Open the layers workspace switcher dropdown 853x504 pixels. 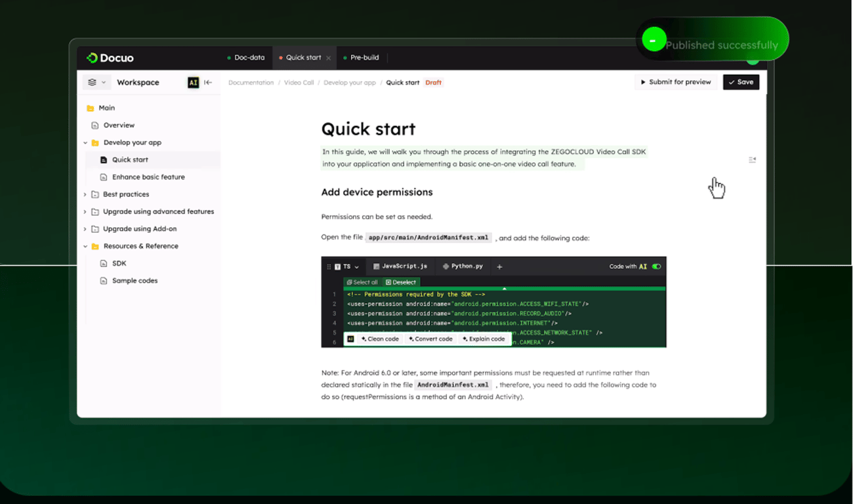[x=96, y=82]
